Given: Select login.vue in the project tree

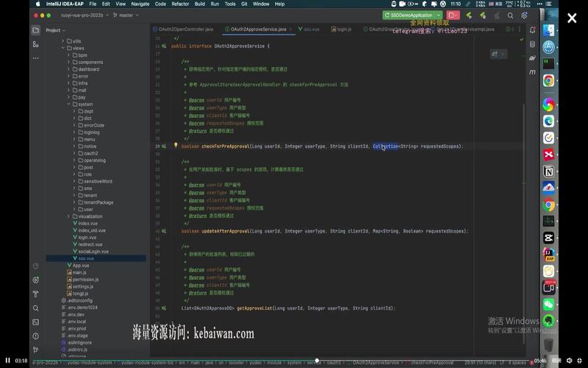Looking at the screenshot, I should [87, 237].
